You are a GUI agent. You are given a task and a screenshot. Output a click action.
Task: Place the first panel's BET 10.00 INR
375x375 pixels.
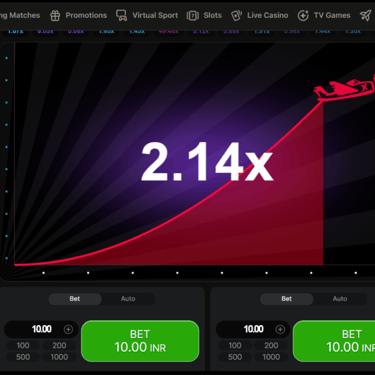[140, 341]
